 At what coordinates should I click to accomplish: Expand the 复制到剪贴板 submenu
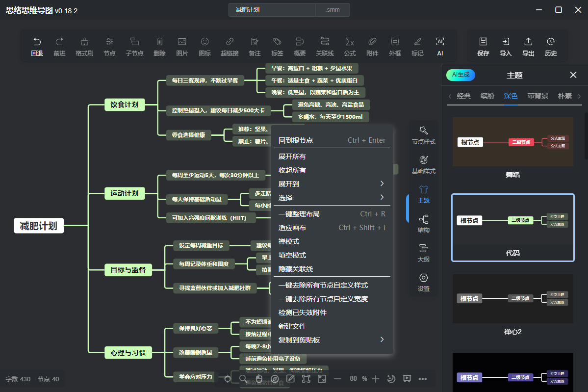point(332,340)
